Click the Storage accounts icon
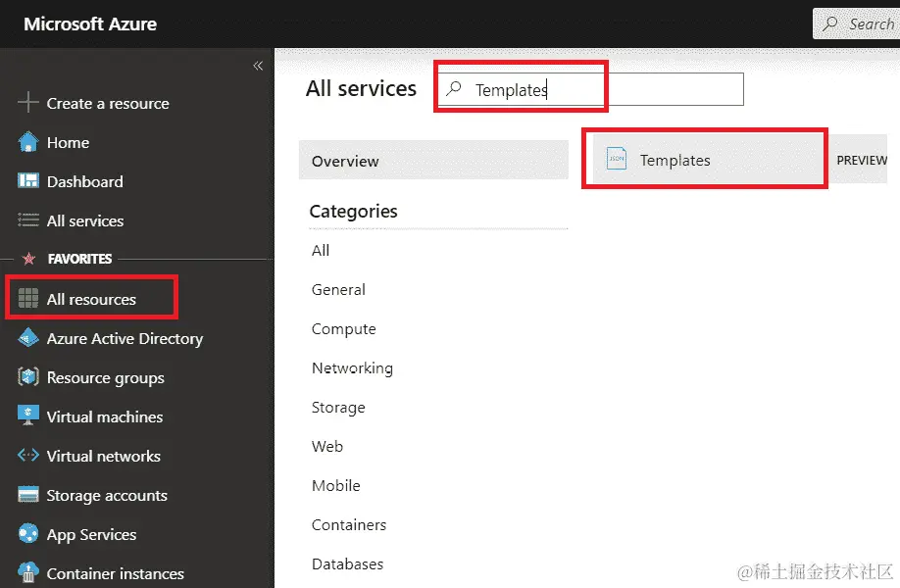Image resolution: width=900 pixels, height=588 pixels. 28,495
